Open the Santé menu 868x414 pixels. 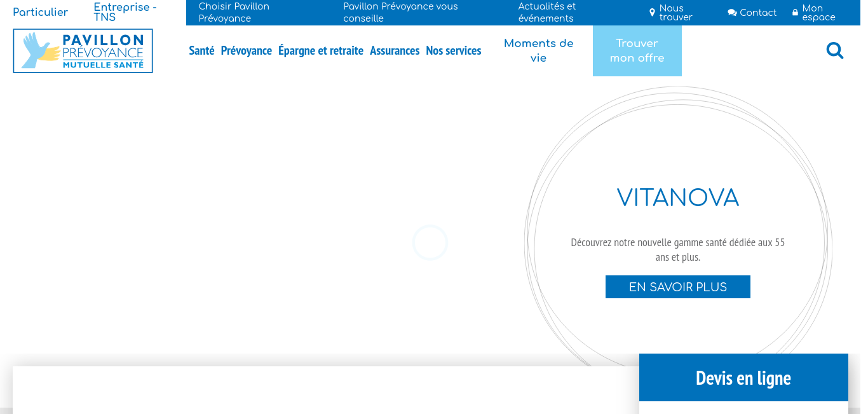click(201, 51)
